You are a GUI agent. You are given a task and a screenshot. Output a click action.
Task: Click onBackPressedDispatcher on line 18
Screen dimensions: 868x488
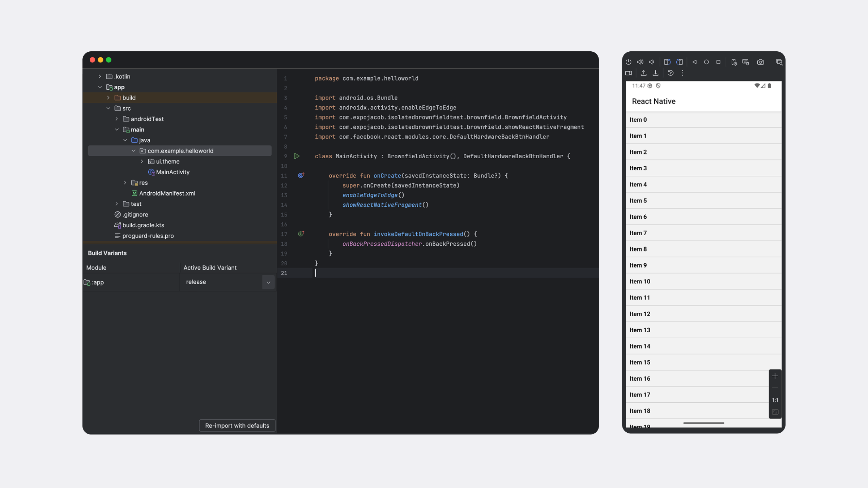[x=382, y=244]
